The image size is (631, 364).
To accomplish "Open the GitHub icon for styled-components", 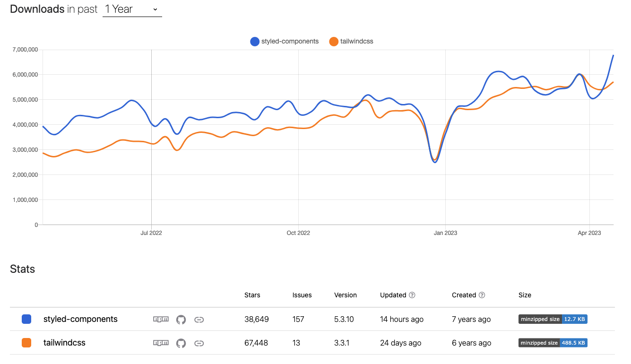I will click(x=181, y=320).
